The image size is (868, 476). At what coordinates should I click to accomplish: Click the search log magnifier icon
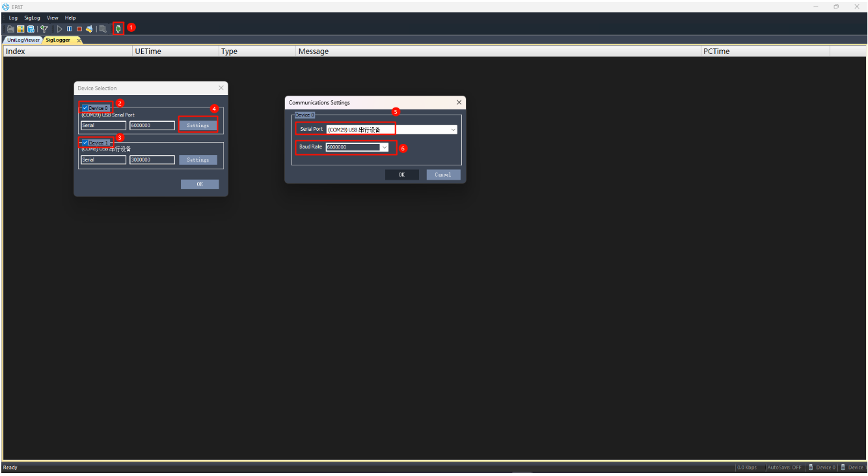(x=102, y=29)
